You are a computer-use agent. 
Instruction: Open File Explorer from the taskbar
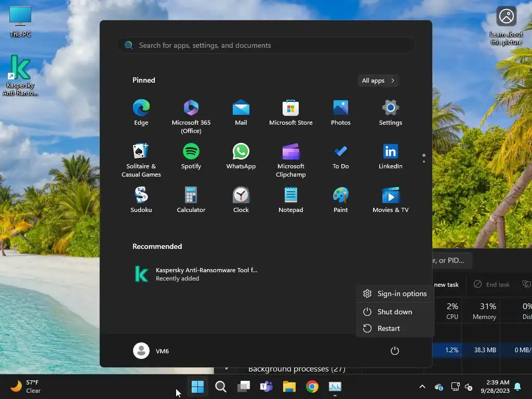tap(289, 387)
